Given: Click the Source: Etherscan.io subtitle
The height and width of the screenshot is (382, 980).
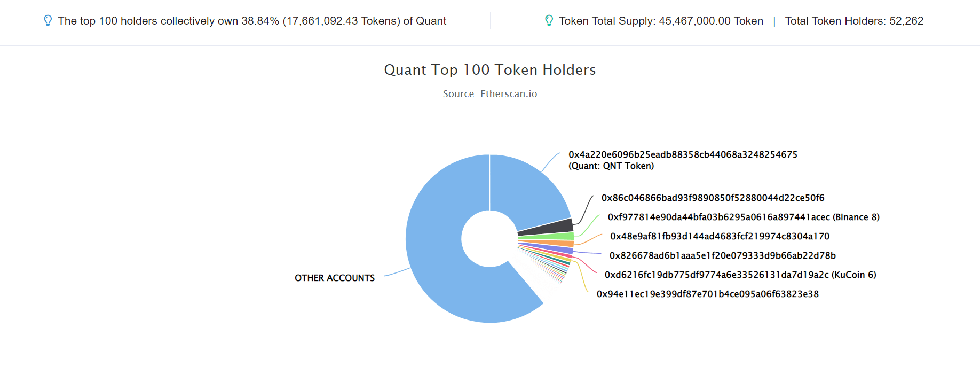Looking at the screenshot, I should click(x=490, y=94).
